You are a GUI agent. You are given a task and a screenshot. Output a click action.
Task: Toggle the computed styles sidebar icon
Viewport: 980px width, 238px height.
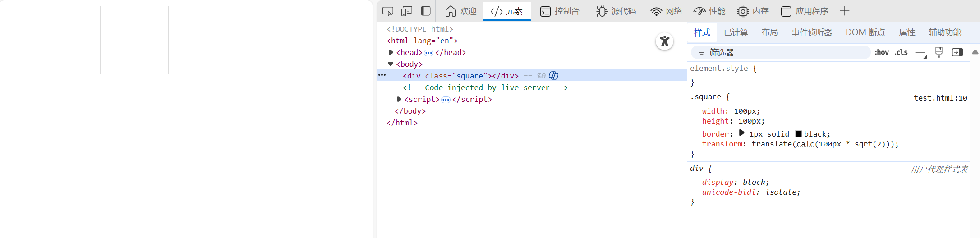(x=957, y=53)
